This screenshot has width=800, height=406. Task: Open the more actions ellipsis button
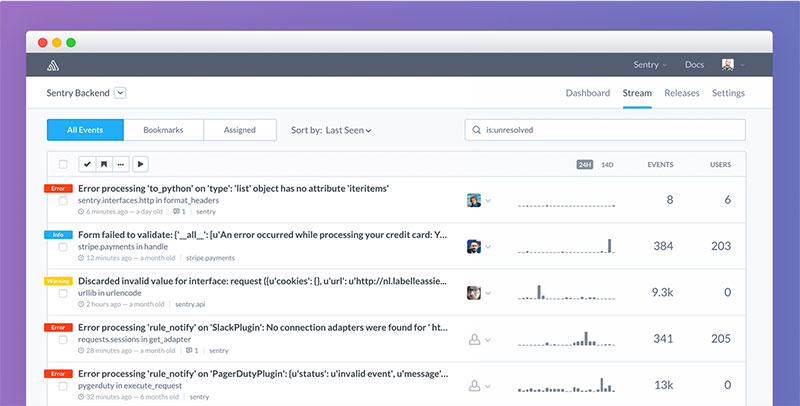[x=121, y=164]
